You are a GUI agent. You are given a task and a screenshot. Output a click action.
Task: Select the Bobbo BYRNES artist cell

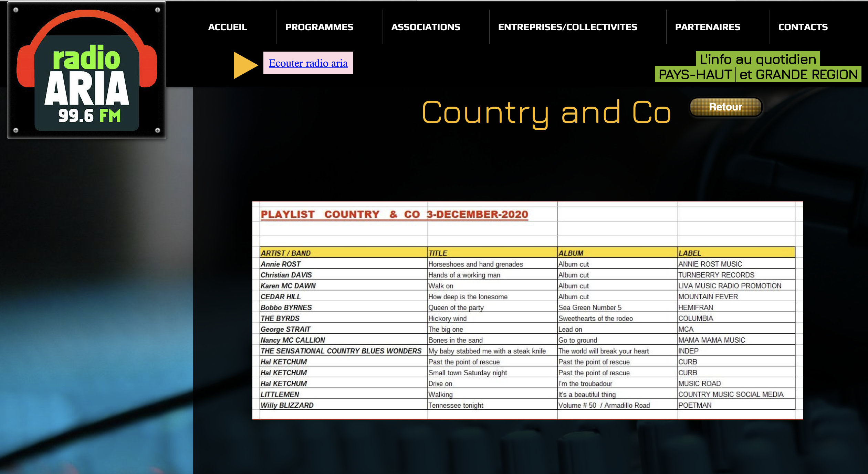coord(344,307)
